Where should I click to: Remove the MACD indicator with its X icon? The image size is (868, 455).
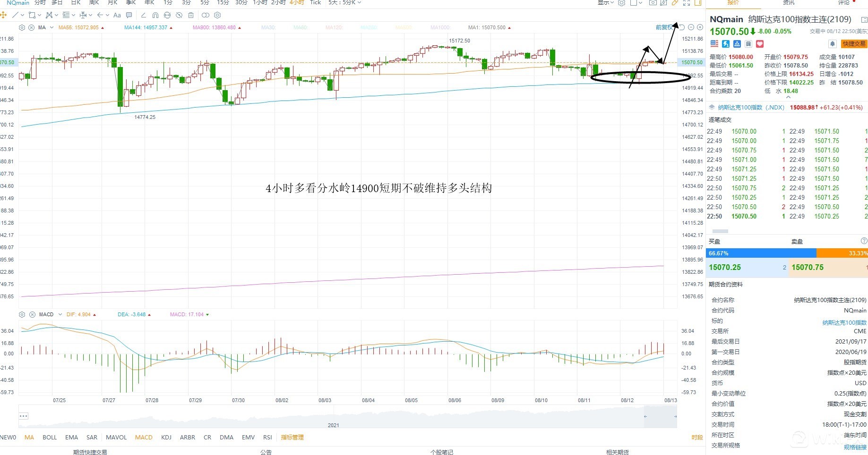click(32, 314)
